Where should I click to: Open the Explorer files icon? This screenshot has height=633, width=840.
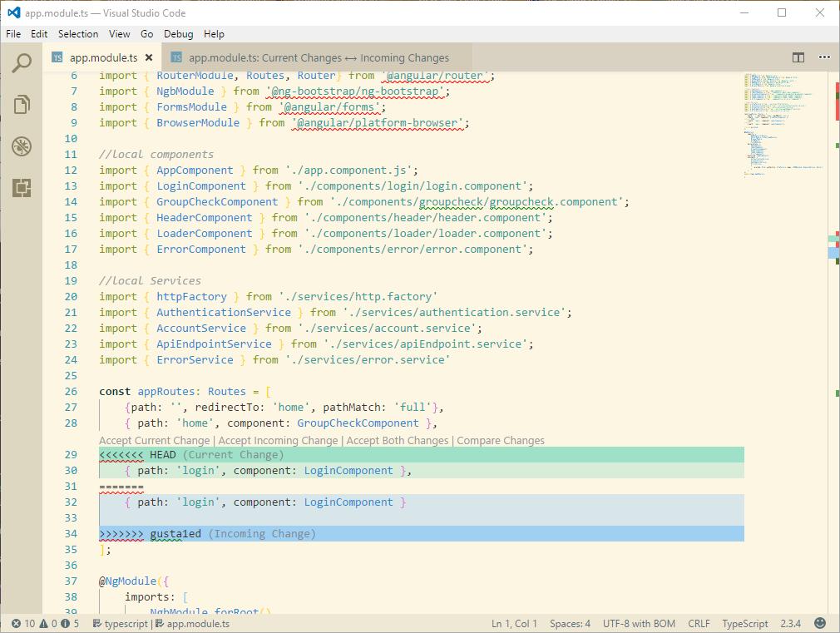pyautogui.click(x=22, y=104)
